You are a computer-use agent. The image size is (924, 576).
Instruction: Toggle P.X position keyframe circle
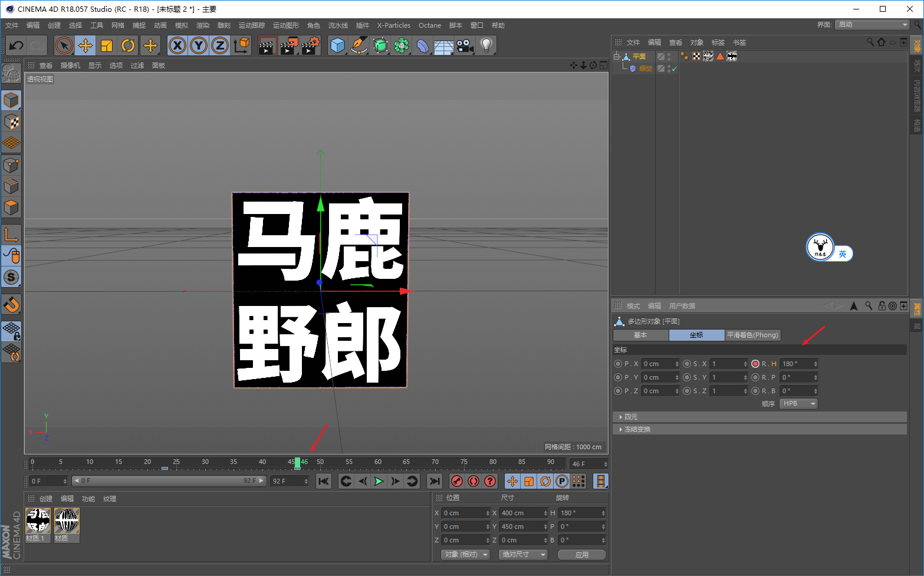pos(618,364)
